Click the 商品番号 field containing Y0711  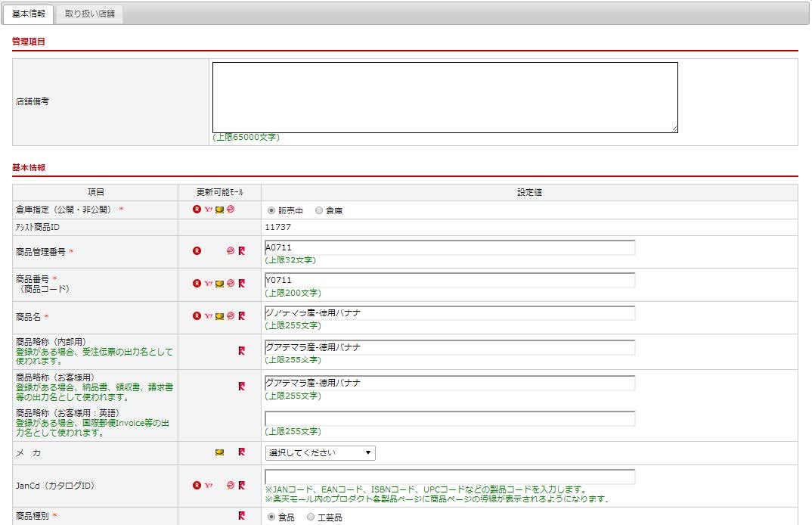pos(449,281)
